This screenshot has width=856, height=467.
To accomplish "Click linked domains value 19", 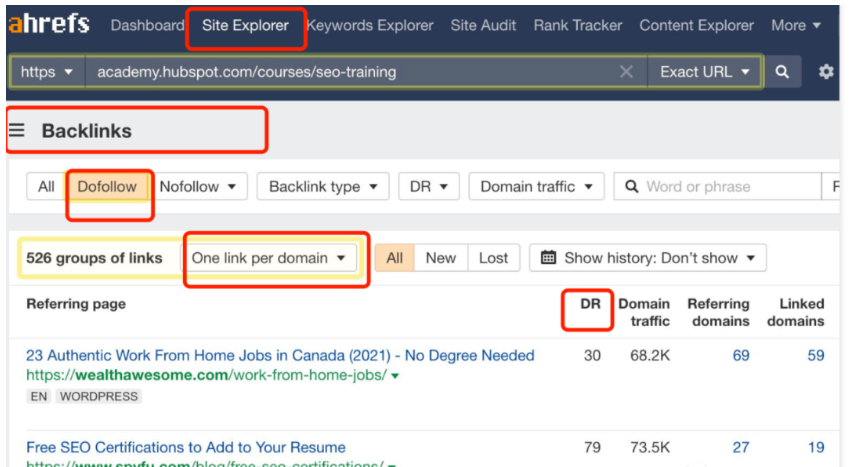I will pyautogui.click(x=816, y=447).
